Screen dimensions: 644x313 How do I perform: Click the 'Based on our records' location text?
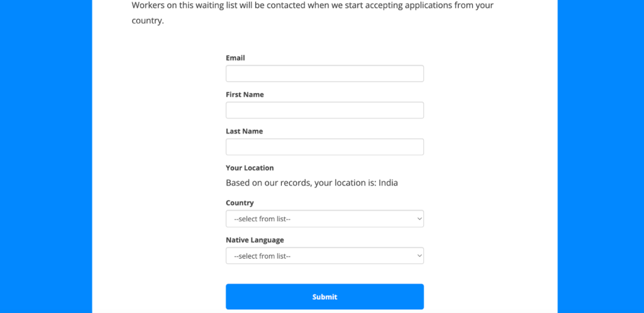(x=312, y=183)
